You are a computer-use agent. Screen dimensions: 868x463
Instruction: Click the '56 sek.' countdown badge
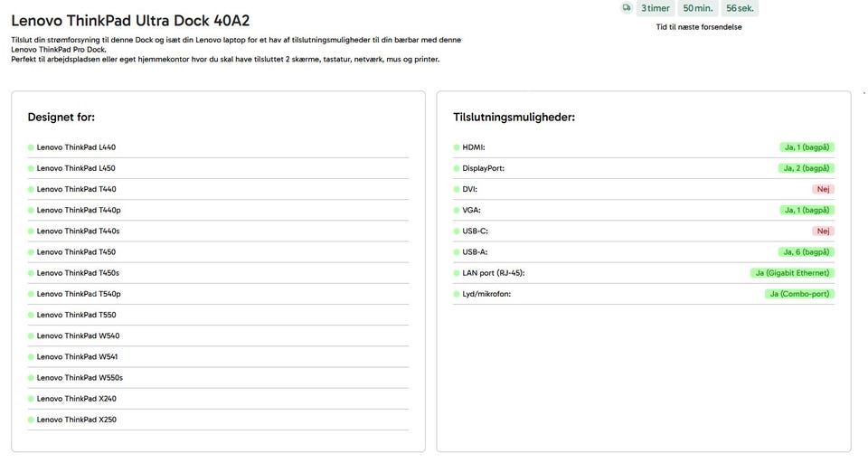tap(741, 8)
